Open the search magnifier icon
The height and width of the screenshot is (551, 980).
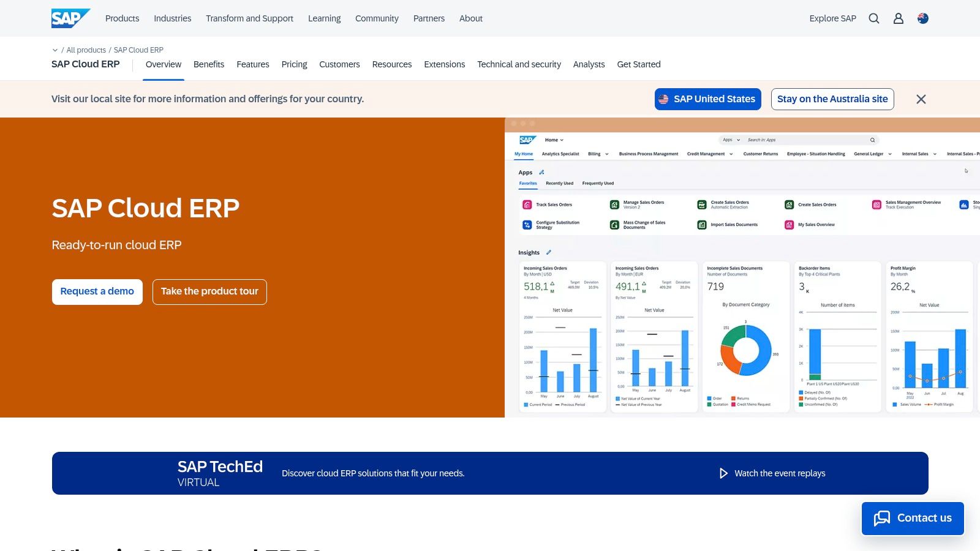873,18
